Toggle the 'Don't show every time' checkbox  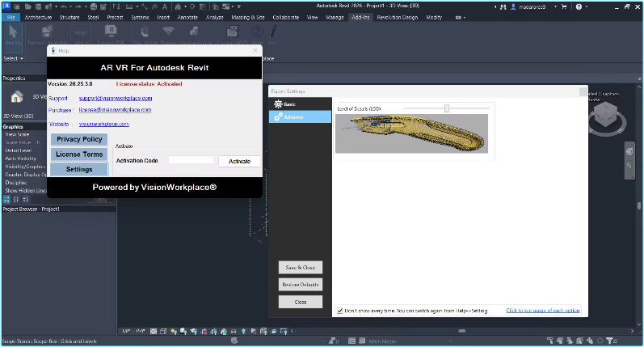[x=339, y=311]
